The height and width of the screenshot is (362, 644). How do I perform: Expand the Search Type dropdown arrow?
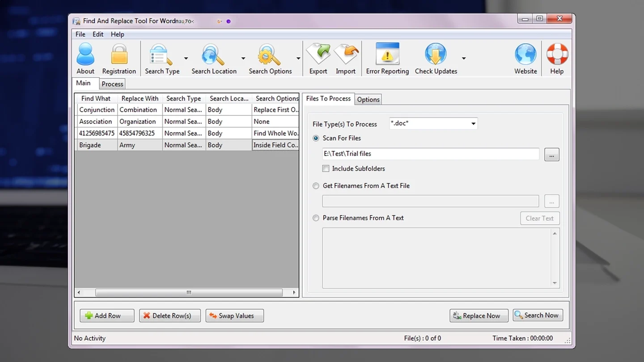[x=186, y=59]
